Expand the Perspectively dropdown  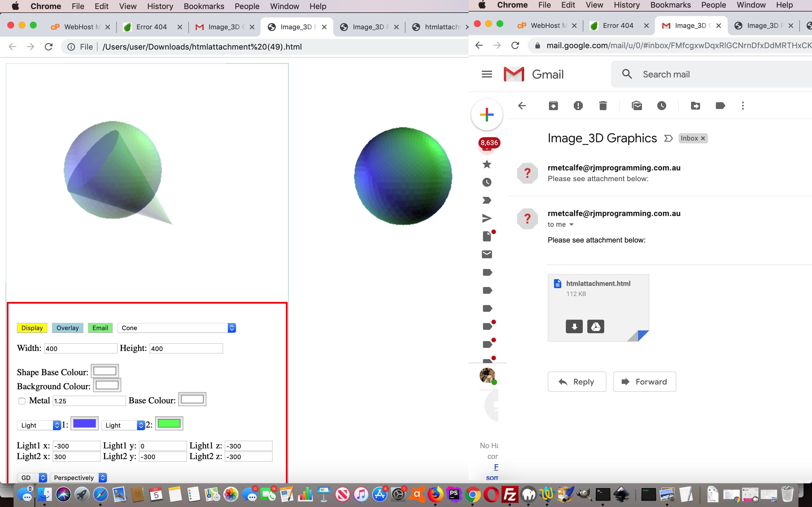pyautogui.click(x=78, y=477)
